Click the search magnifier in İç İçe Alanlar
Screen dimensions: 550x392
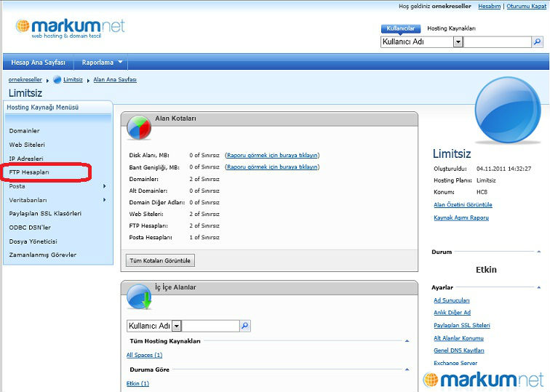click(245, 326)
